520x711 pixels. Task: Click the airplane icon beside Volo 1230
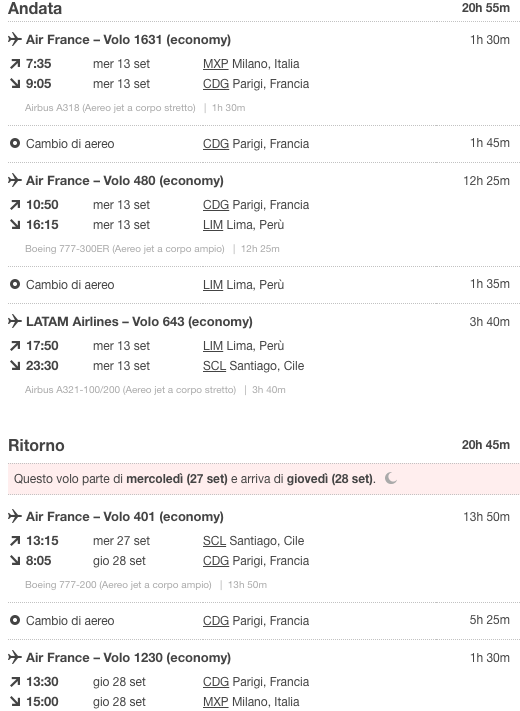pos(15,657)
